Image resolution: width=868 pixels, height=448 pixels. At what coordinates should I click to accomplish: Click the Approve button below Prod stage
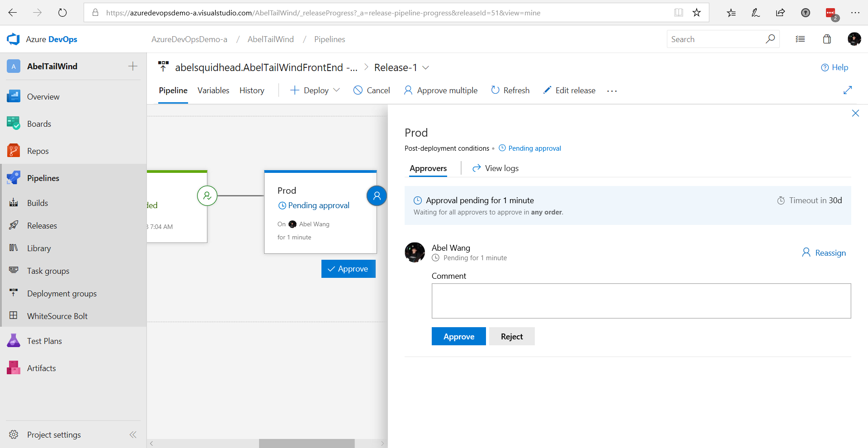(348, 269)
